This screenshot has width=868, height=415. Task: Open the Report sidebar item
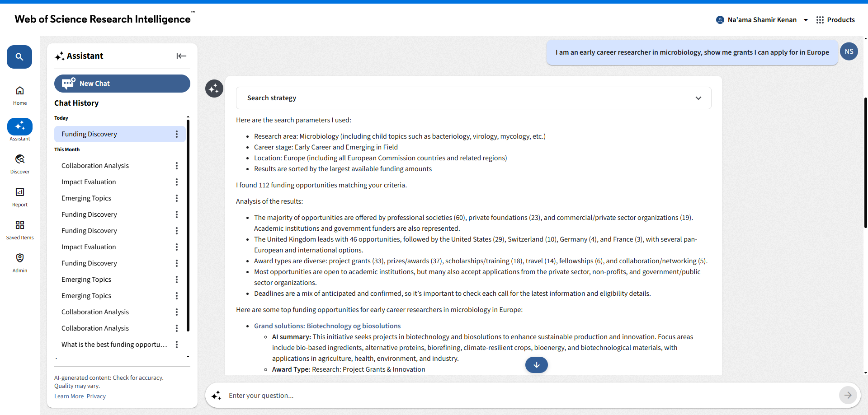(20, 197)
